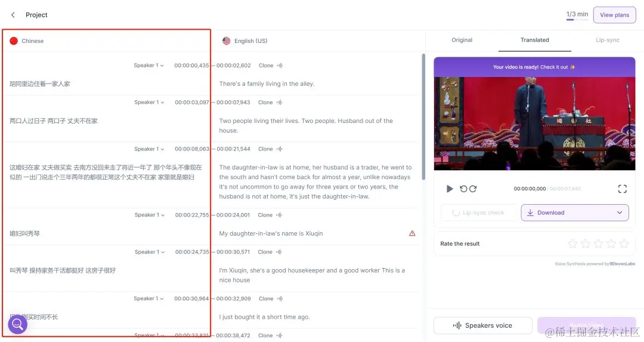Click Chinese flag language icon

14,41
